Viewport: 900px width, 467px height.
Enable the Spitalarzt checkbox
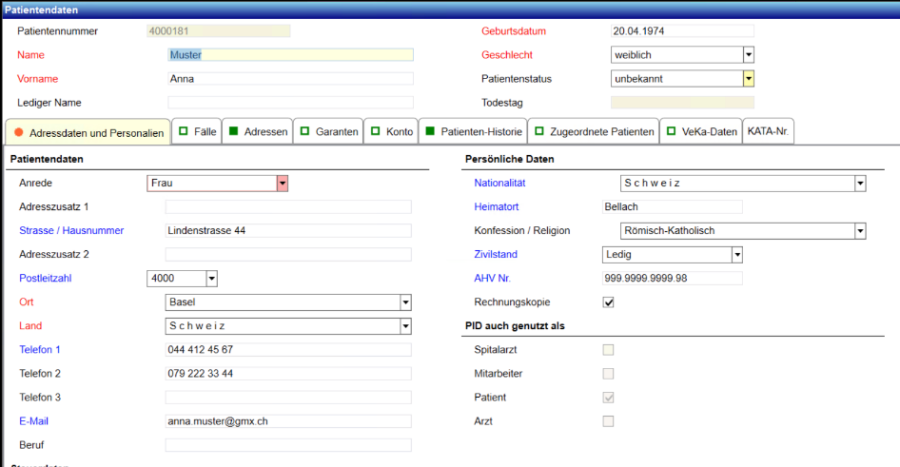pyautogui.click(x=608, y=350)
